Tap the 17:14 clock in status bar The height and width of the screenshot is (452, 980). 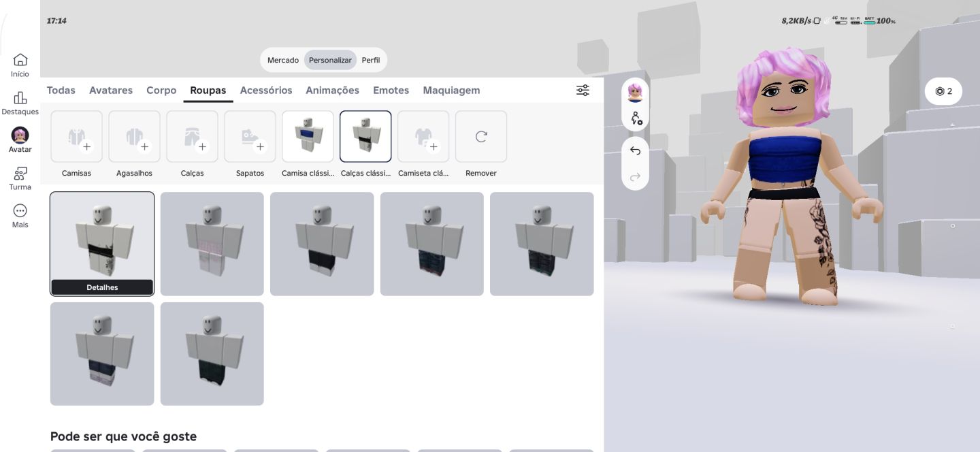56,21
